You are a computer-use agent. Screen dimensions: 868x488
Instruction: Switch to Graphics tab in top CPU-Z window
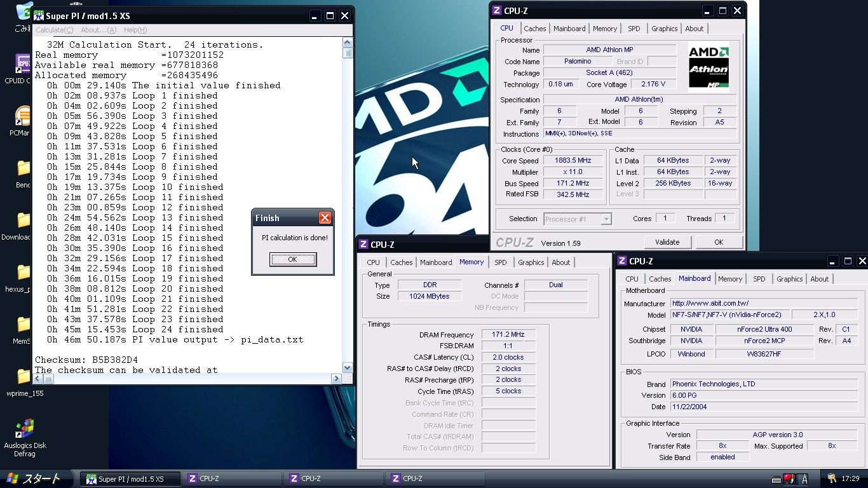665,29
